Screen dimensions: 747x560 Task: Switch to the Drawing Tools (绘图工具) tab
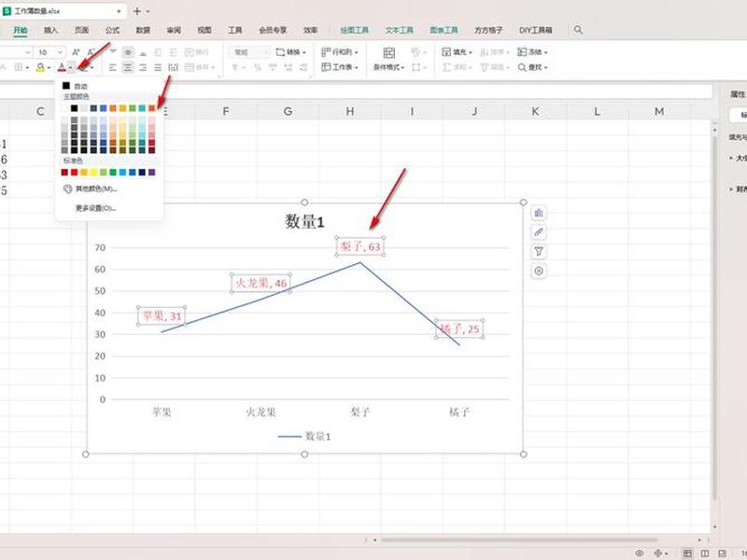tap(355, 30)
